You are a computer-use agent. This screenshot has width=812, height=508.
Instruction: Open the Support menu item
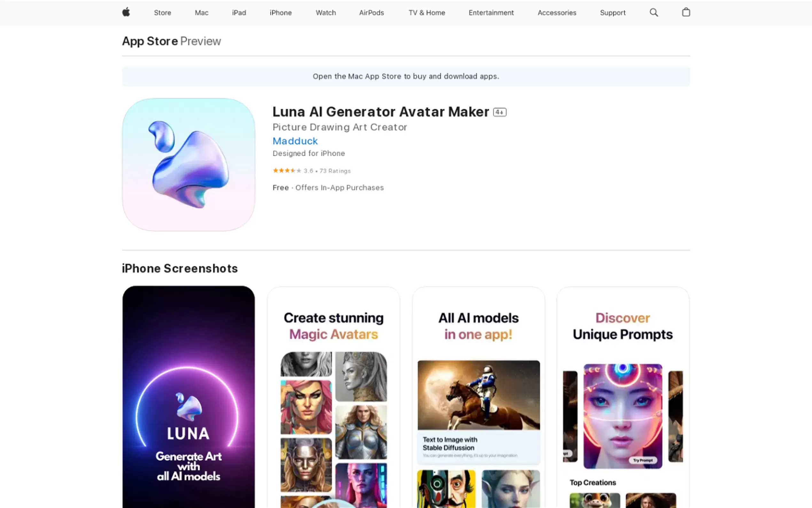click(x=613, y=13)
